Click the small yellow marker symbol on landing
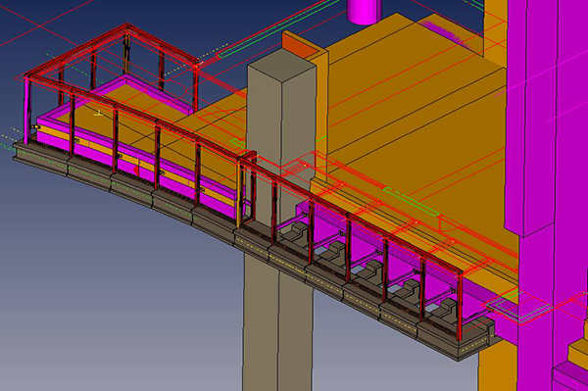This screenshot has height=391, width=588. 98,113
